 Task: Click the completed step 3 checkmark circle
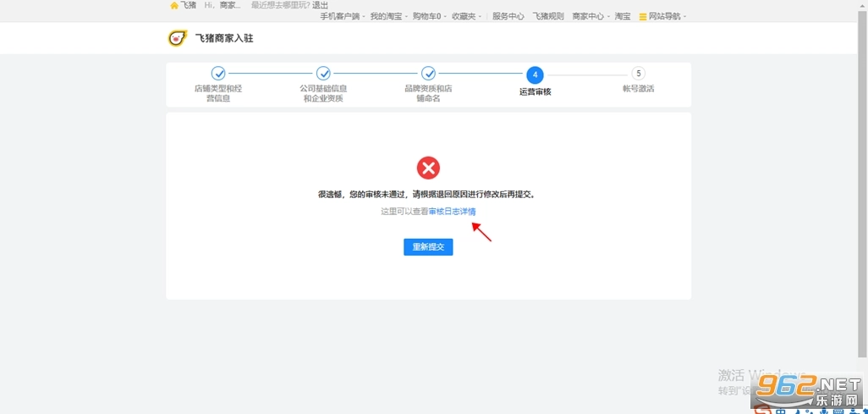point(428,74)
